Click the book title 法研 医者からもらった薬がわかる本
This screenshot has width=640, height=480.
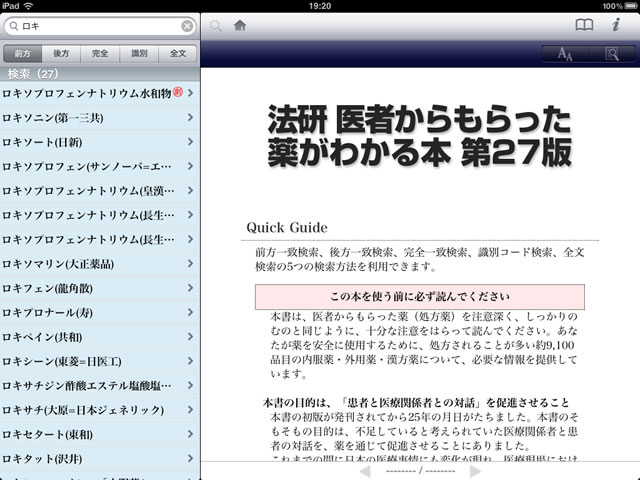pyautogui.click(x=420, y=136)
